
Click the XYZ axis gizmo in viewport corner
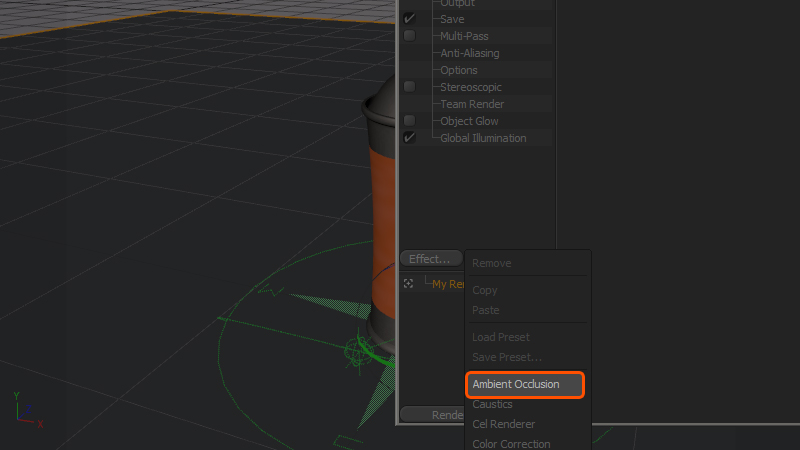(24, 411)
